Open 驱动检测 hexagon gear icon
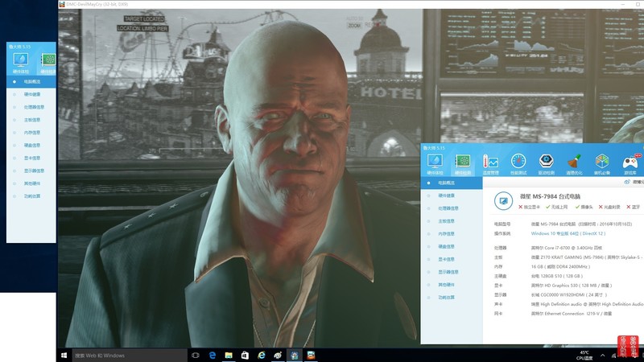Screen dimensions: 644x362 (547, 164)
